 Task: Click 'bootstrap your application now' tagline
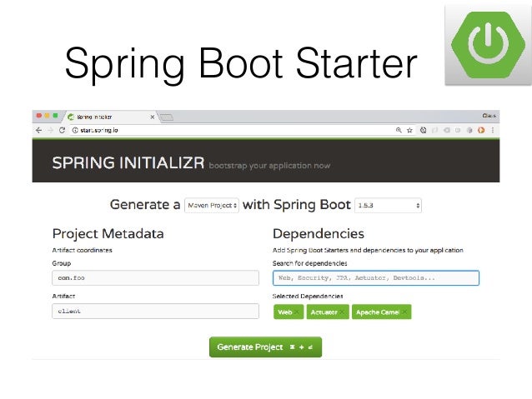[x=269, y=166]
